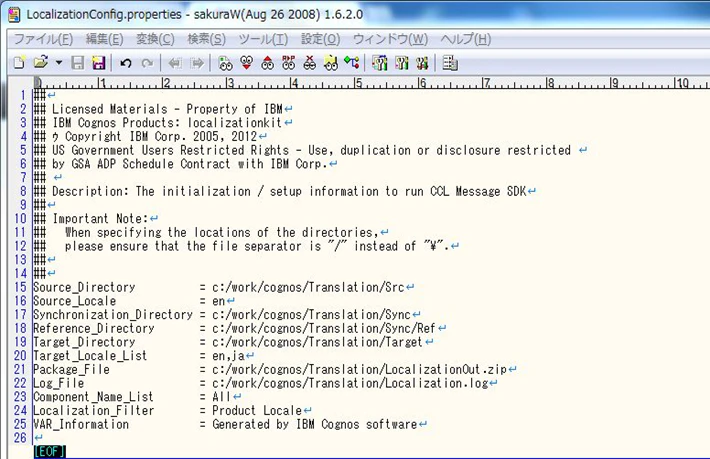Click the ruler at column mark 5
710x459 pixels.
[x=358, y=83]
